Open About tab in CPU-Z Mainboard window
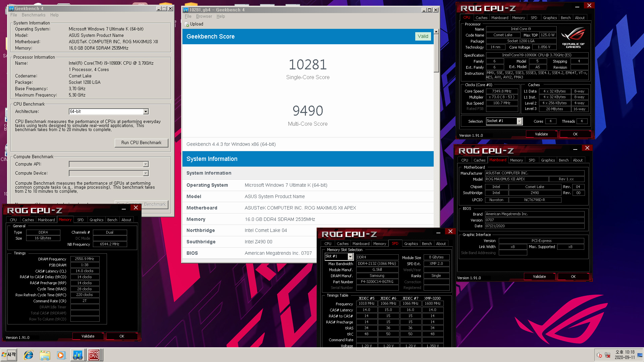The width and height of the screenshot is (644, 362). pyautogui.click(x=578, y=160)
